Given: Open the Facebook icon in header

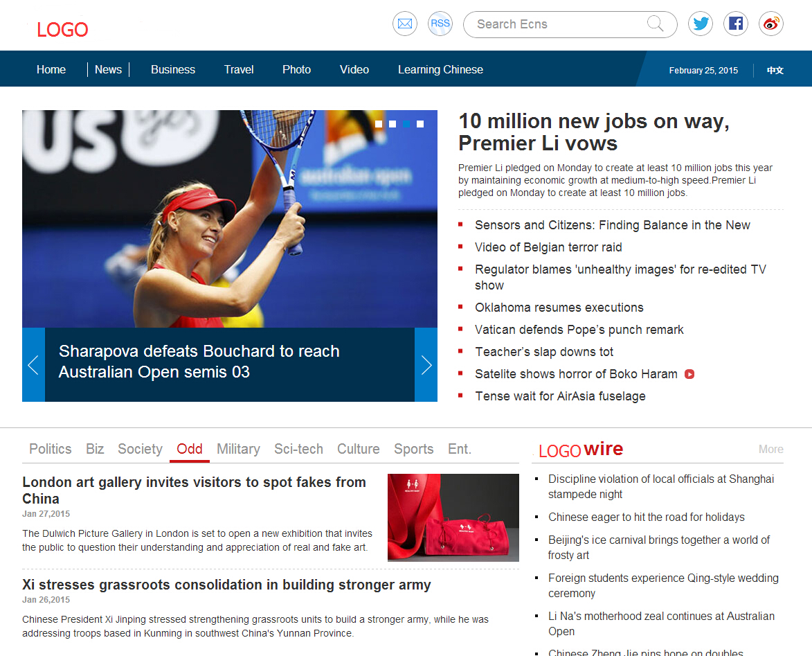Looking at the screenshot, I should pos(736,24).
